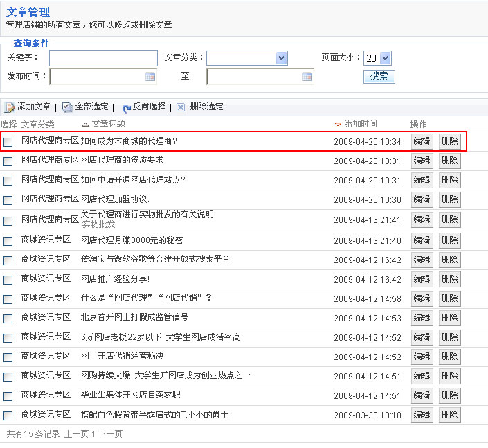Click 编辑 for 网店代理商的资质要求

click(422, 161)
